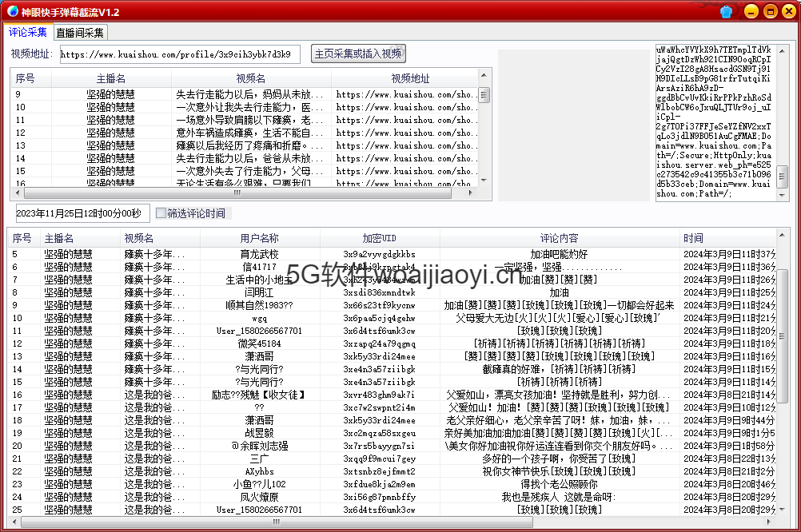Screen dimensions: 801x532
Task: Click cookie box scroll up arrow
Action: click(782, 50)
